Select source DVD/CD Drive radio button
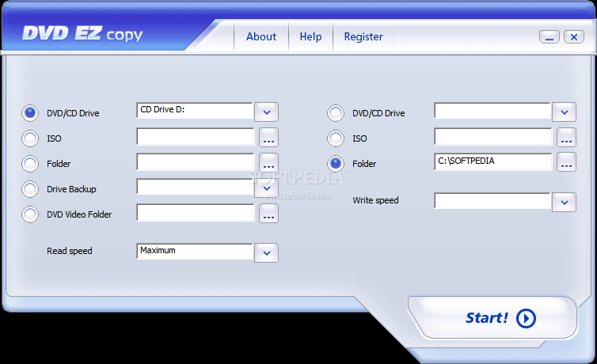Viewport: 597px width, 364px height. tap(30, 113)
